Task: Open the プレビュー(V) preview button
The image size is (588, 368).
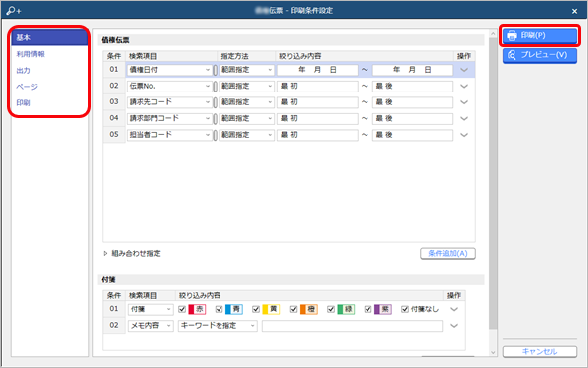Action: point(539,55)
